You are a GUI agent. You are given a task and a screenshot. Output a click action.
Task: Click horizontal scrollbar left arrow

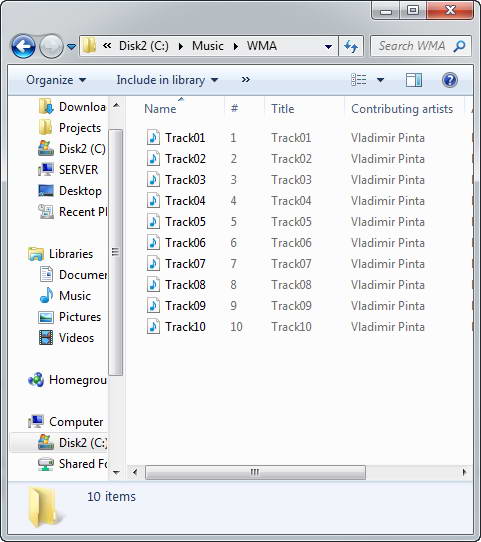[135, 472]
